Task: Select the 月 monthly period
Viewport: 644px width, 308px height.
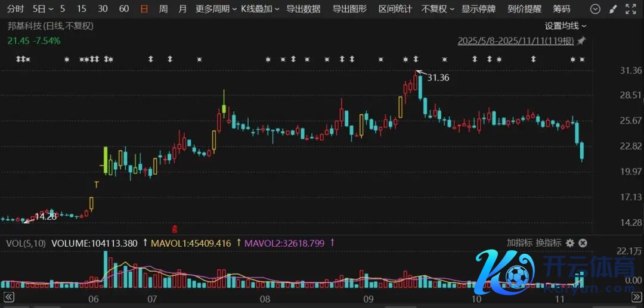Action: pos(182,9)
